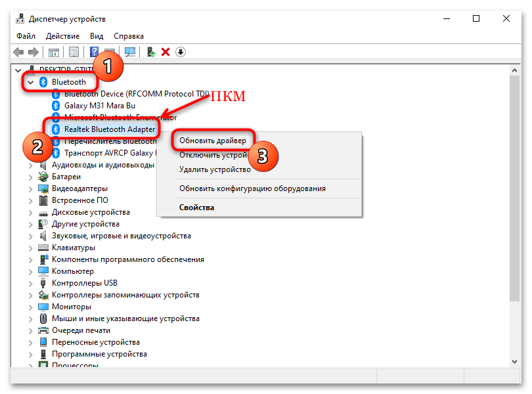Maximize the Device Manager window
This screenshot has height=394, width=532.
click(476, 18)
